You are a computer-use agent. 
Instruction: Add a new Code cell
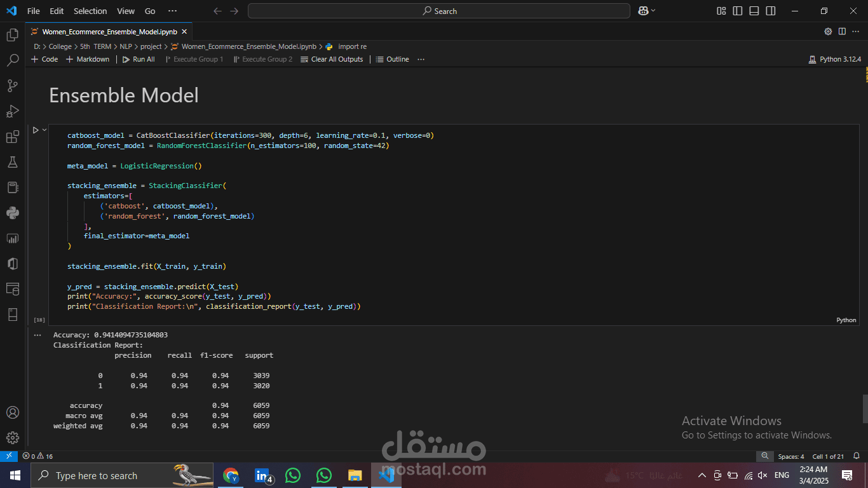(44, 59)
